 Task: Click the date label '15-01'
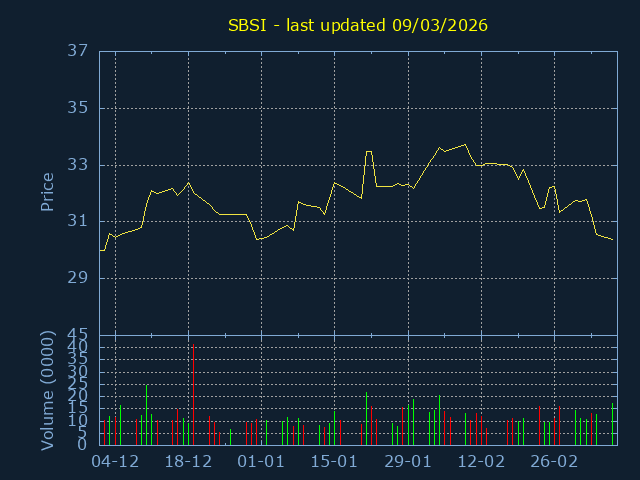(x=334, y=462)
